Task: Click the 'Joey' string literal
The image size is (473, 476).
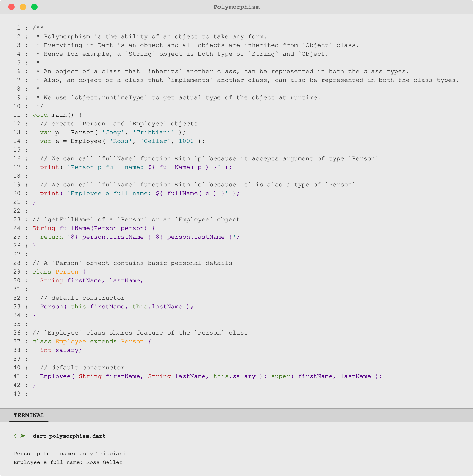Action: pos(113,132)
